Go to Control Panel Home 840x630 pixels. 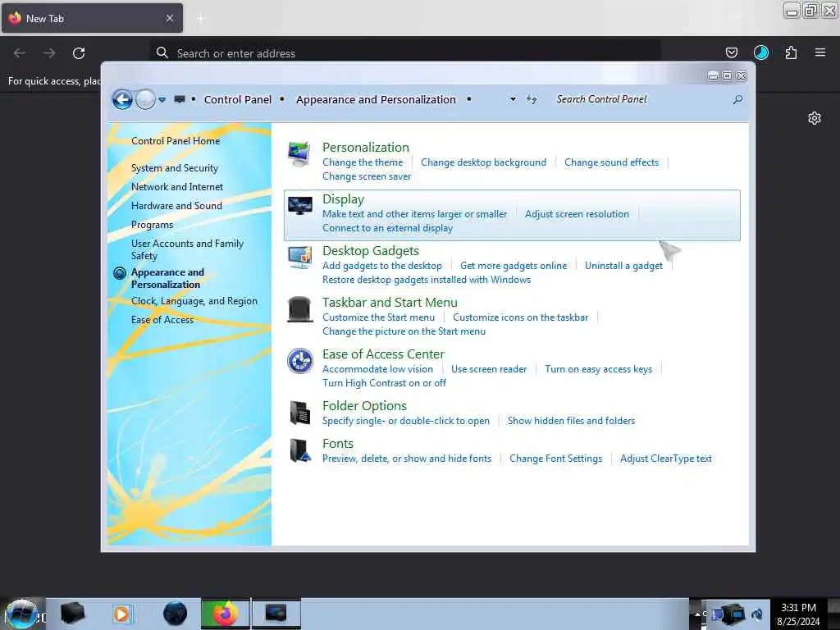176,141
